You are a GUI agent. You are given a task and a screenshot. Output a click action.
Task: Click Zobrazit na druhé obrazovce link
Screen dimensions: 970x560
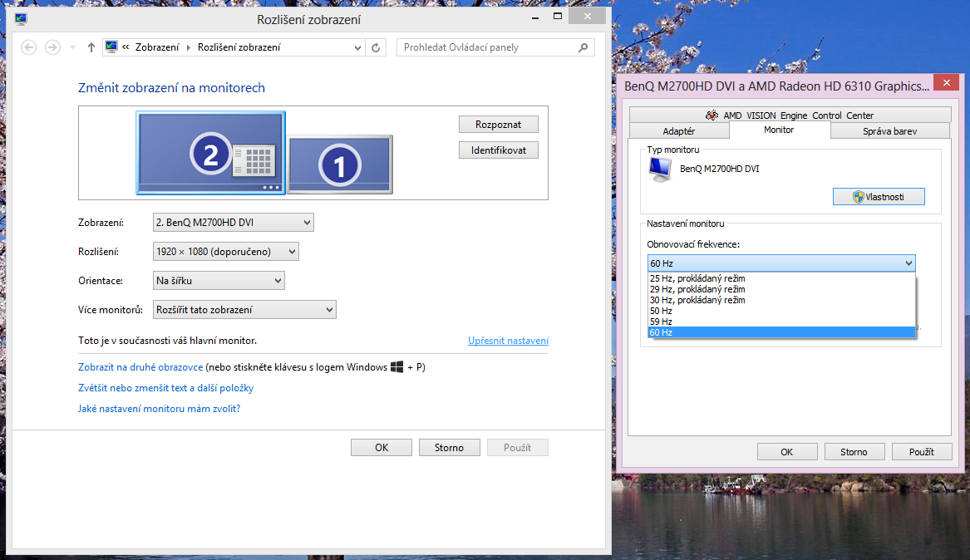[x=140, y=367]
